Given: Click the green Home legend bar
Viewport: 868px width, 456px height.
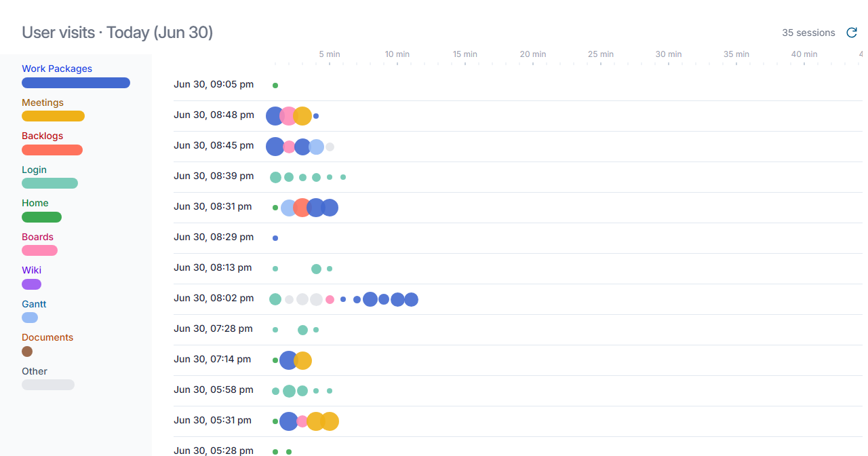Looking at the screenshot, I should 41,217.
